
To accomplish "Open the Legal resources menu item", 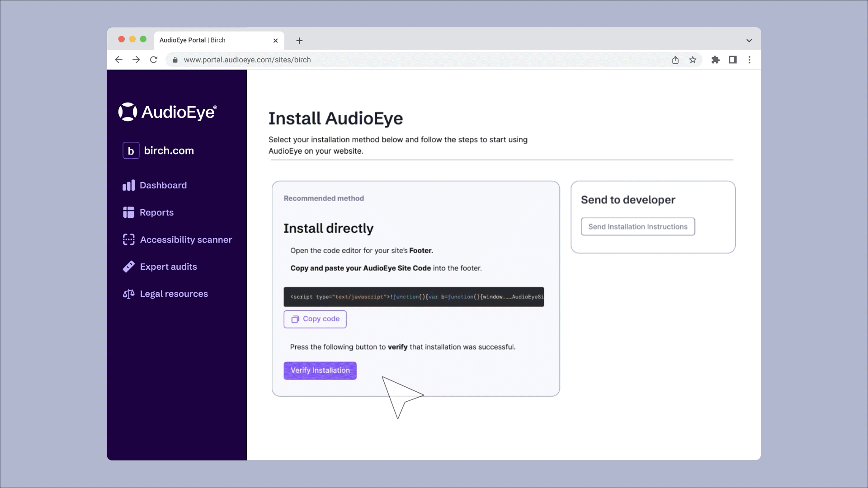I will point(174,294).
